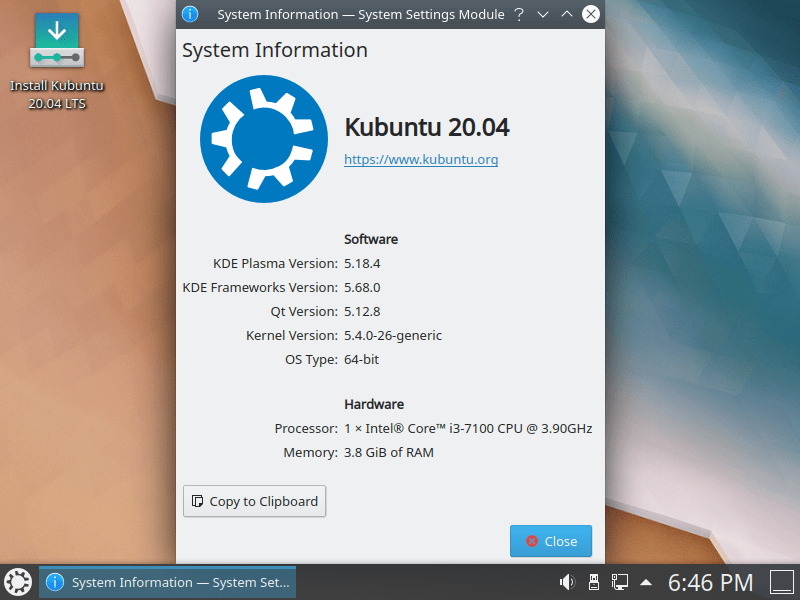Click the KDE Plasma Version value 5.18.4
Viewport: 800px width, 600px height.
click(362, 264)
